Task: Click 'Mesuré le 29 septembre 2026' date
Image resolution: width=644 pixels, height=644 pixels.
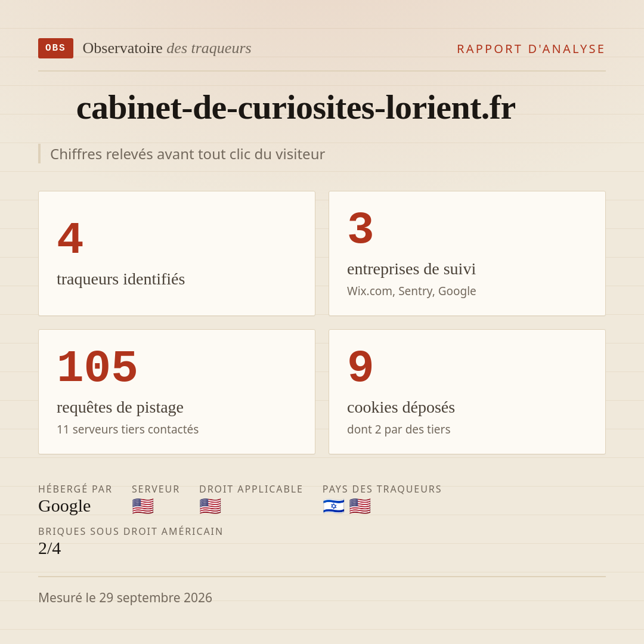Action: click(125, 597)
